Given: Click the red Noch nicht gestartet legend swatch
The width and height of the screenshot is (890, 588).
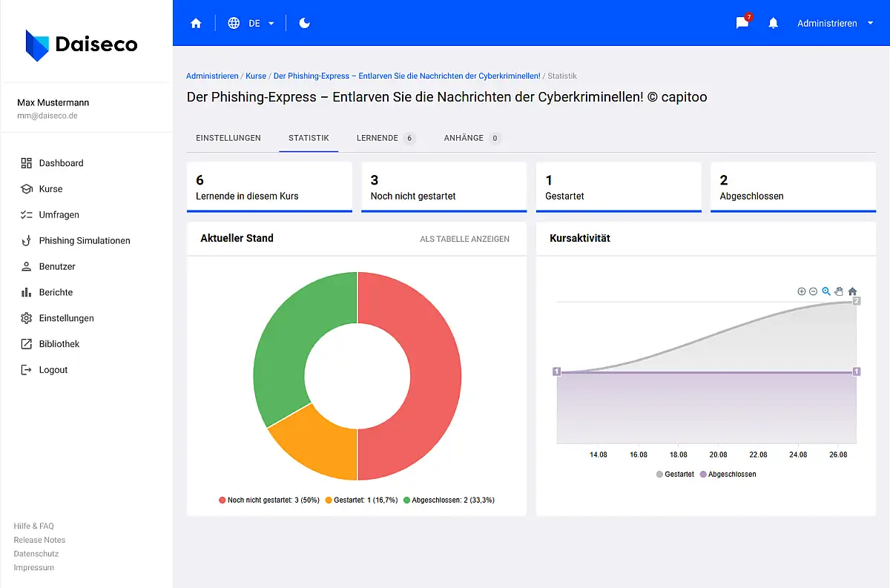Looking at the screenshot, I should click(x=222, y=501).
